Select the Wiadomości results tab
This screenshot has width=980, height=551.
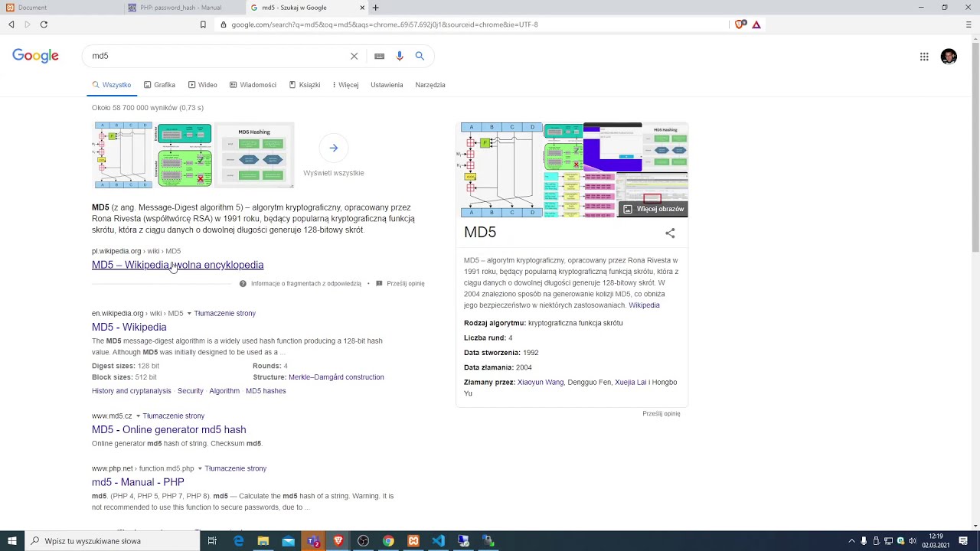pos(253,85)
